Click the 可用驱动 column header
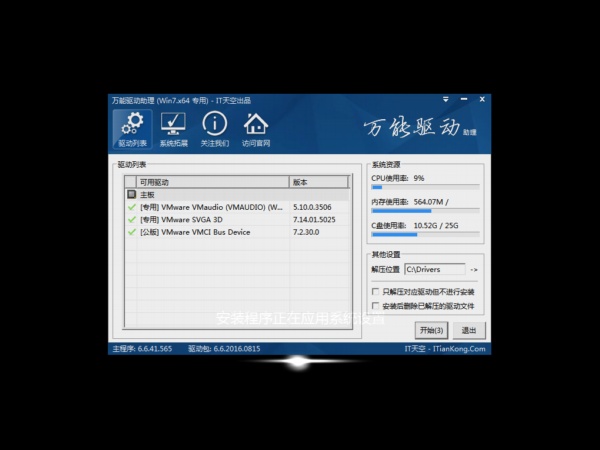 (x=212, y=182)
